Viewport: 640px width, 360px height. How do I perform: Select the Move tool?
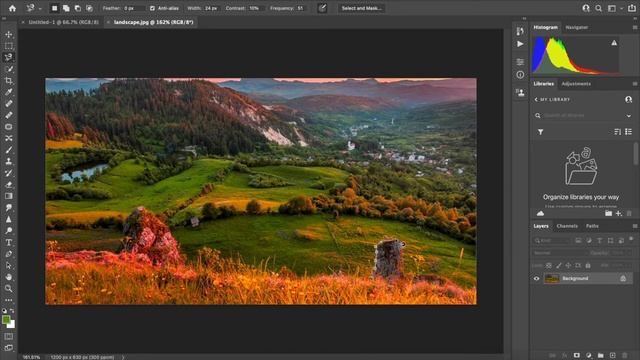pos(9,35)
